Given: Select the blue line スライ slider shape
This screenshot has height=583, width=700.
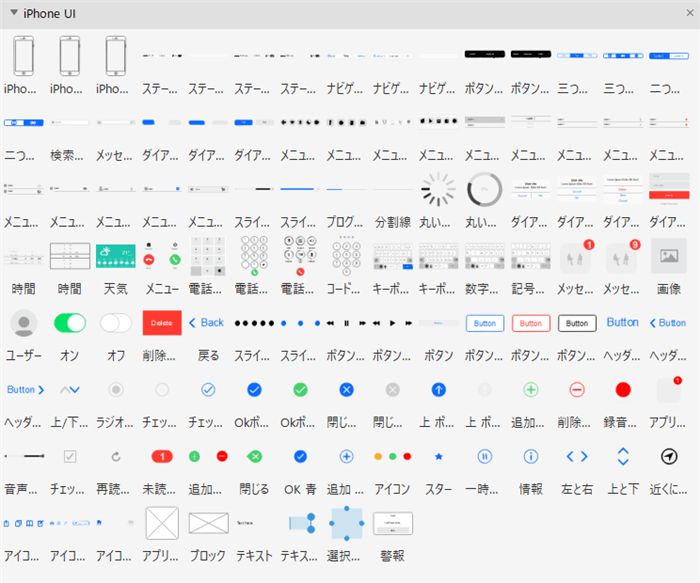Looking at the screenshot, I should coord(300,189).
